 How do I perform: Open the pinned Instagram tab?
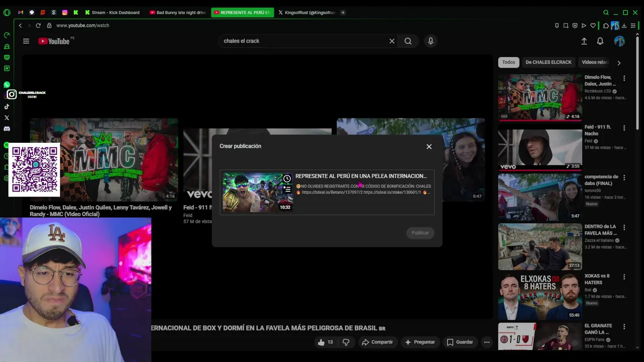(64, 13)
